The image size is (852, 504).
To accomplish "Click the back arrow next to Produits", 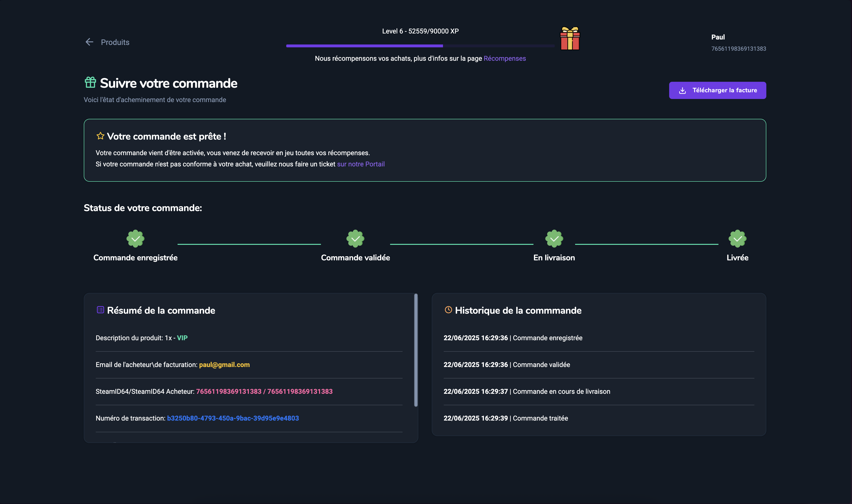I will tap(89, 42).
